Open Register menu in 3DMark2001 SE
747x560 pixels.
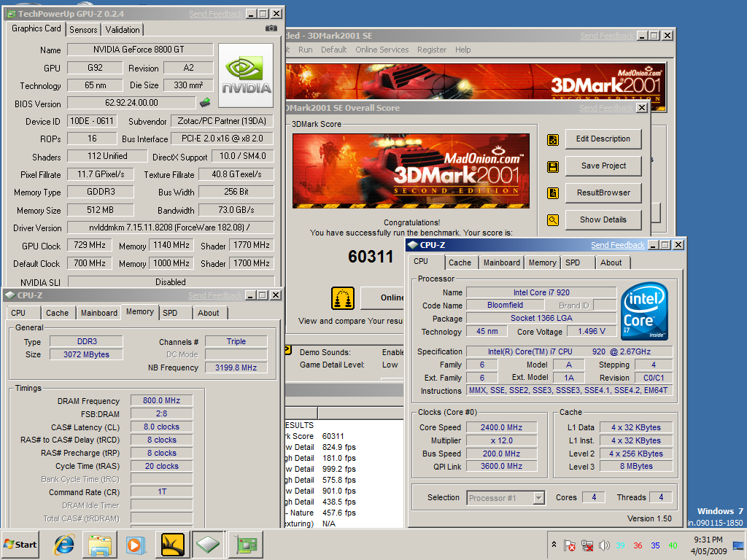coord(432,50)
